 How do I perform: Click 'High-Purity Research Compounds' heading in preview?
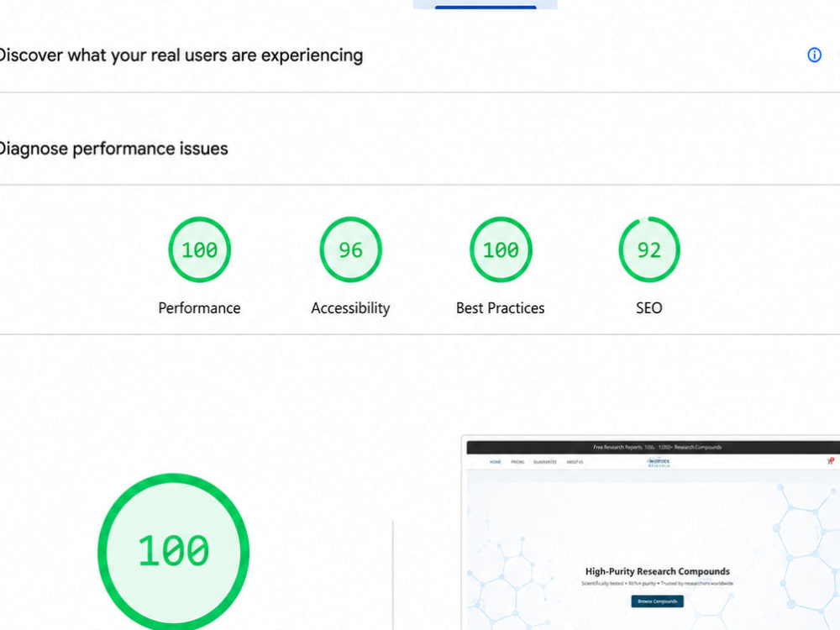[x=658, y=571]
